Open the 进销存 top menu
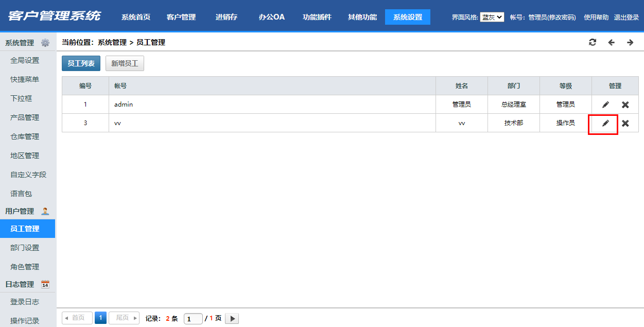 (227, 17)
